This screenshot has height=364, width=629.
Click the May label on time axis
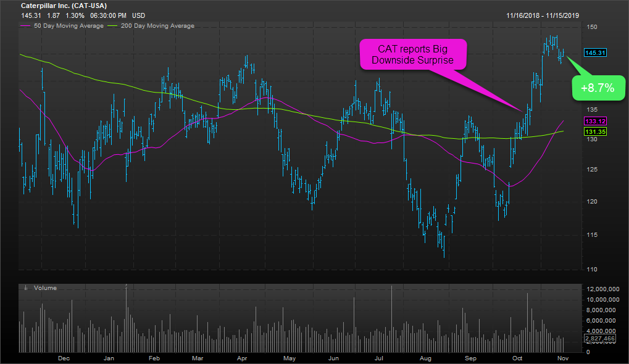pyautogui.click(x=290, y=358)
